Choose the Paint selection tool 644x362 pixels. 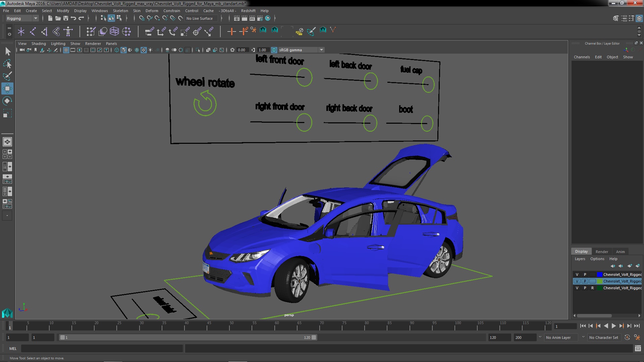pos(7,76)
